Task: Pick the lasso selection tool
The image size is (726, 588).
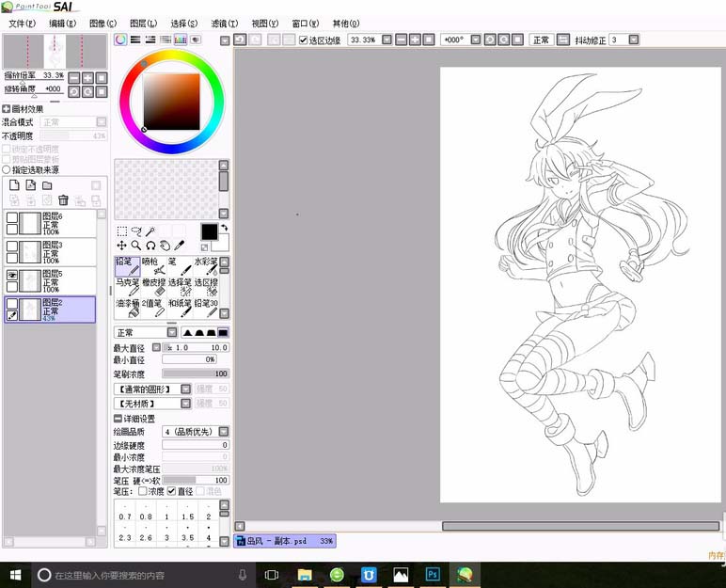Action: click(x=136, y=231)
